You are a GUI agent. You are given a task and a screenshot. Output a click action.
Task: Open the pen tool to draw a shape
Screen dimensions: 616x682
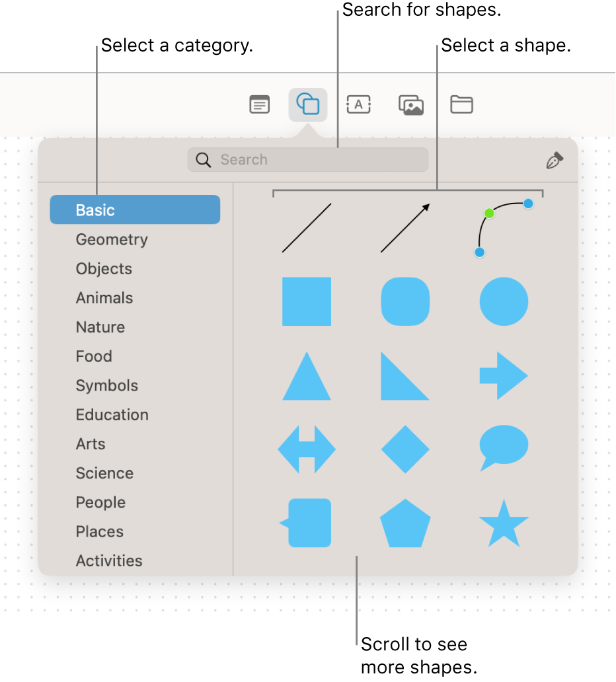click(x=555, y=159)
